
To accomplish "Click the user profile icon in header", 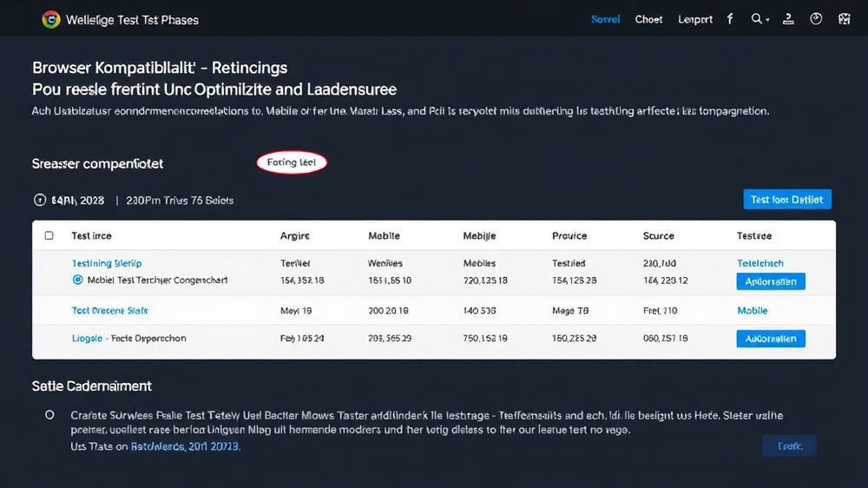I will [788, 19].
